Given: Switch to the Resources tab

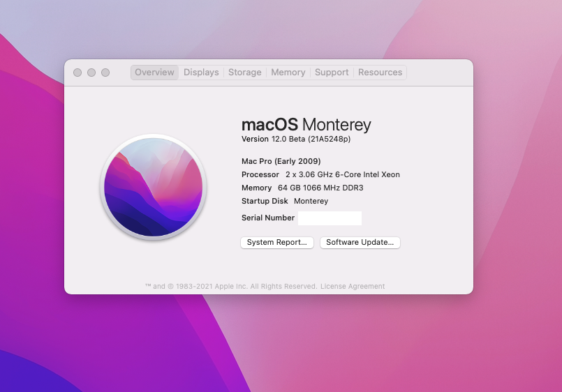Looking at the screenshot, I should [x=380, y=73].
